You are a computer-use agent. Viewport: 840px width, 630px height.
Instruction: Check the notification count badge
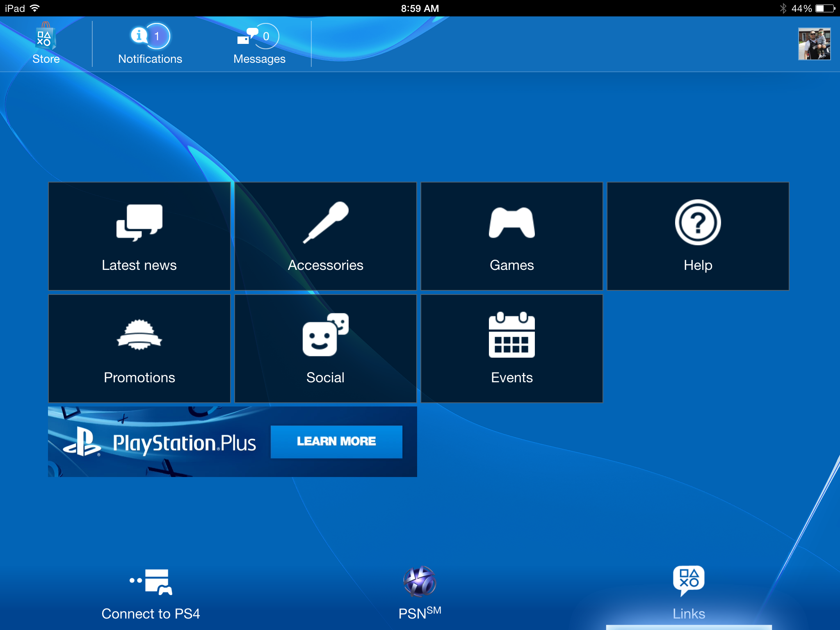pyautogui.click(x=157, y=36)
